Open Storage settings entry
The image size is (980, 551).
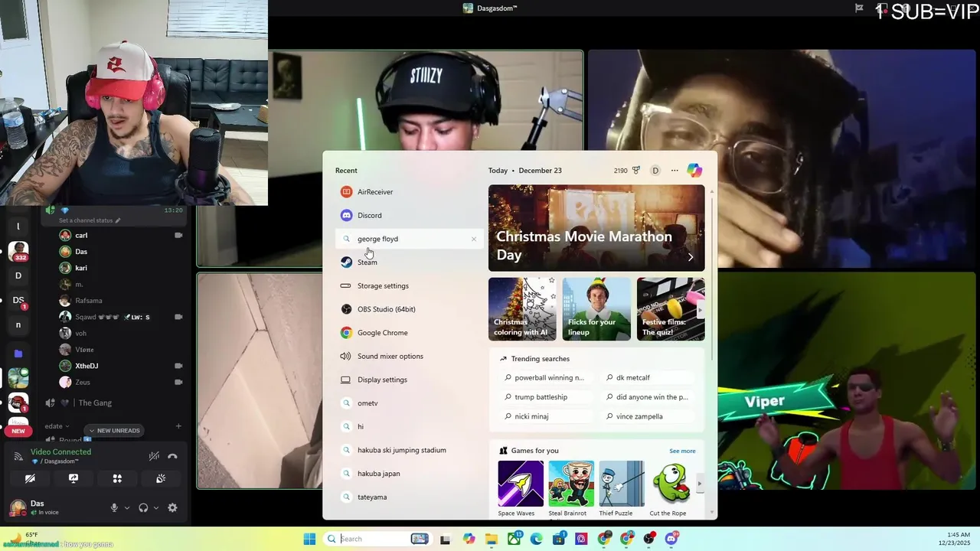410,285
